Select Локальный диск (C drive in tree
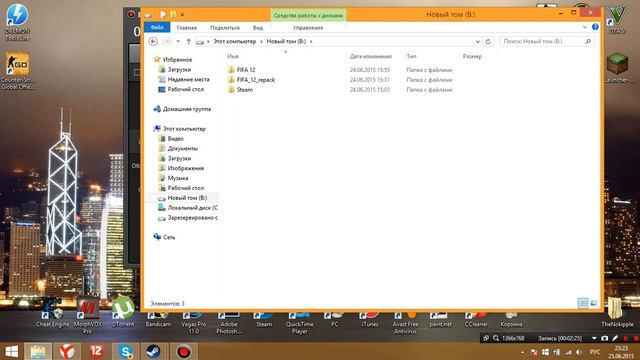Image resolution: width=640 pixels, height=360 pixels. (193, 207)
